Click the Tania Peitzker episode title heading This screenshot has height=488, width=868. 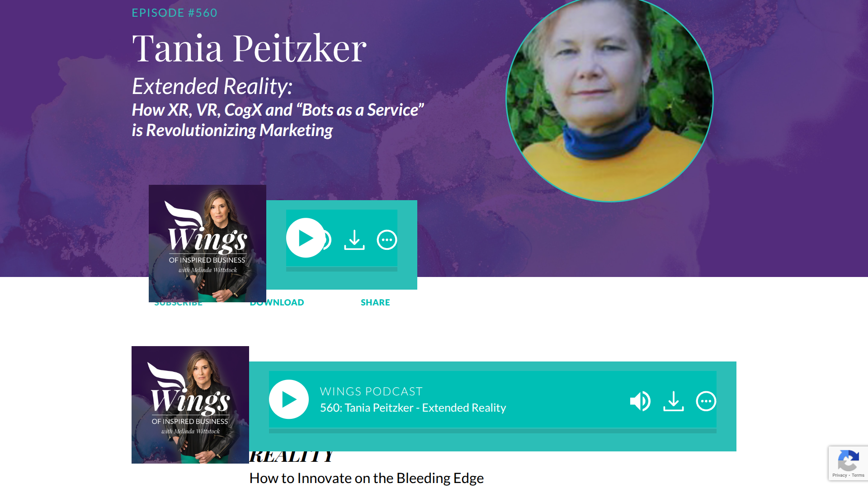pyautogui.click(x=249, y=48)
